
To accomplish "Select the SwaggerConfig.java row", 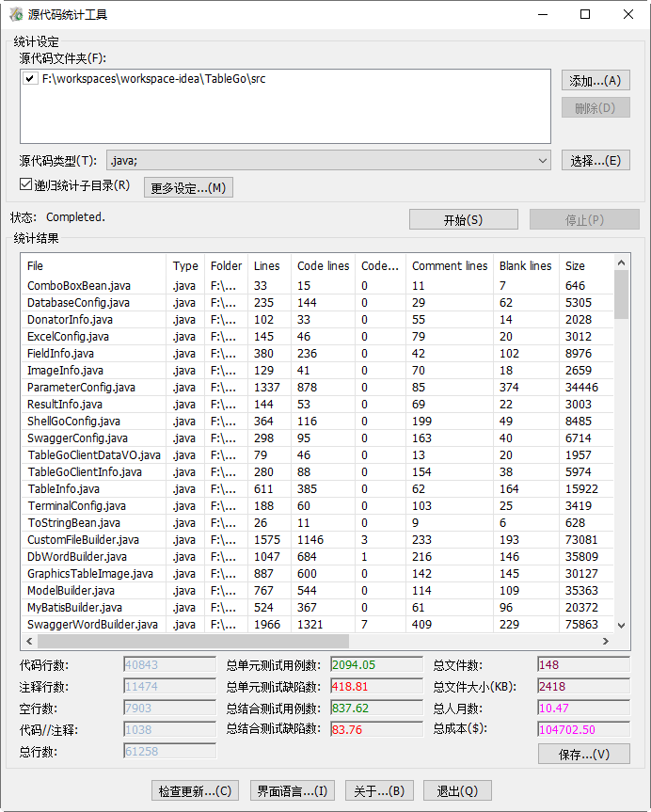I will (x=317, y=438).
